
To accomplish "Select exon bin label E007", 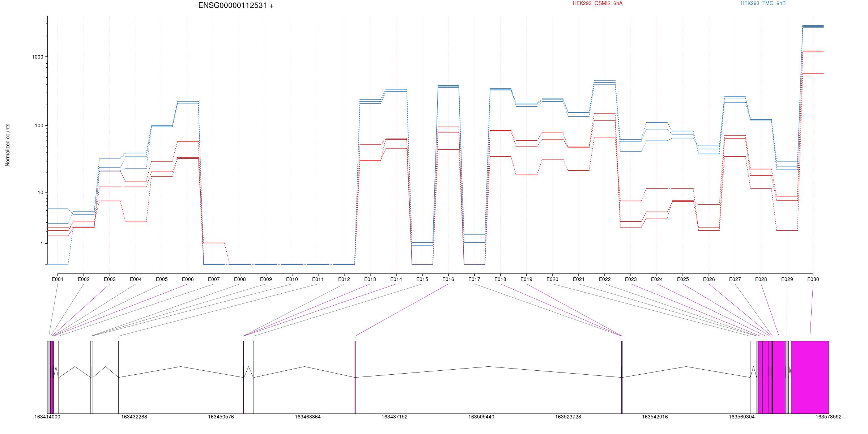I will [214, 279].
